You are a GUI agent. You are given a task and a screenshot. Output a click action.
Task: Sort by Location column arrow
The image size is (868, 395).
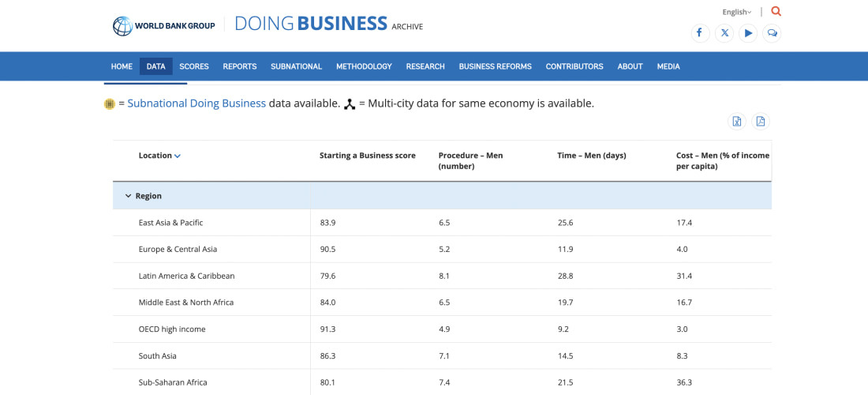(x=177, y=156)
